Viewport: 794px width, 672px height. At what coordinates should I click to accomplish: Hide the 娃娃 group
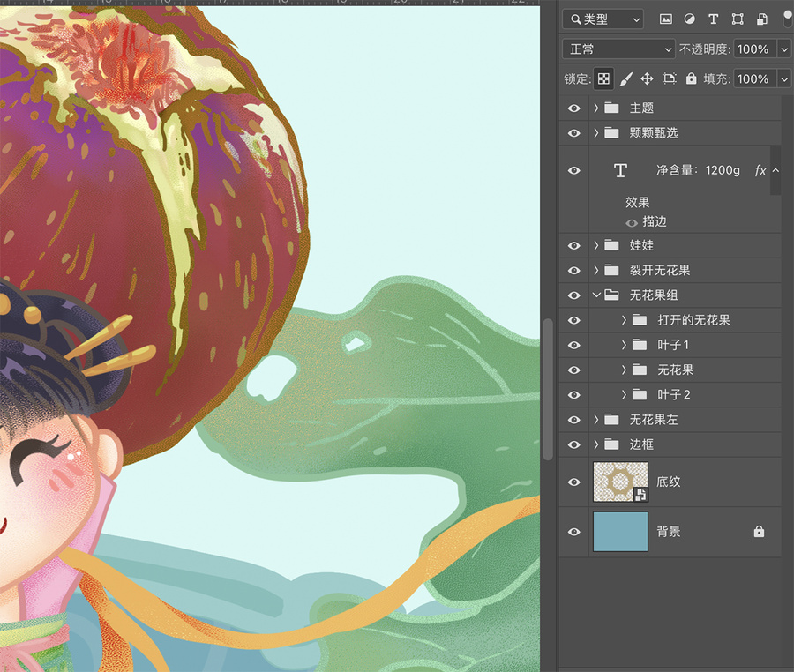pyautogui.click(x=573, y=245)
